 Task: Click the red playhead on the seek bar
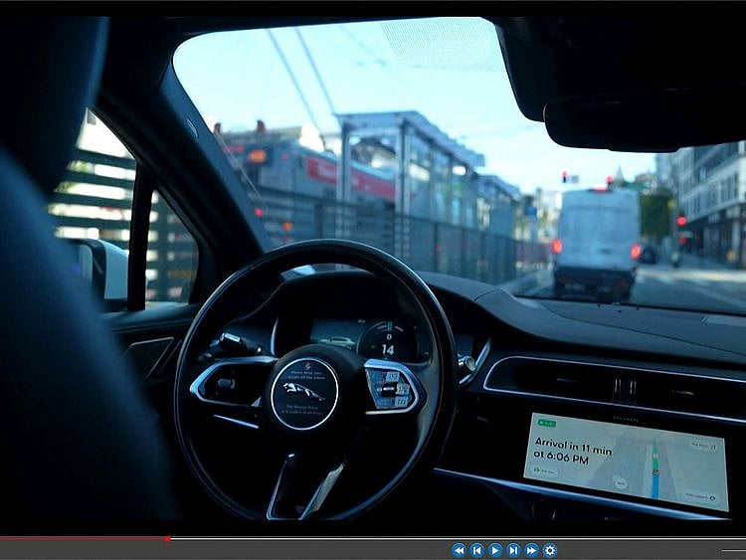167,538
